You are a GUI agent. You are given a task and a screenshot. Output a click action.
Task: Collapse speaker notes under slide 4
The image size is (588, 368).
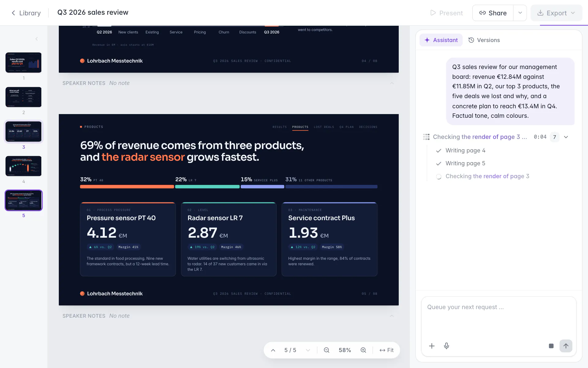pyautogui.click(x=392, y=83)
